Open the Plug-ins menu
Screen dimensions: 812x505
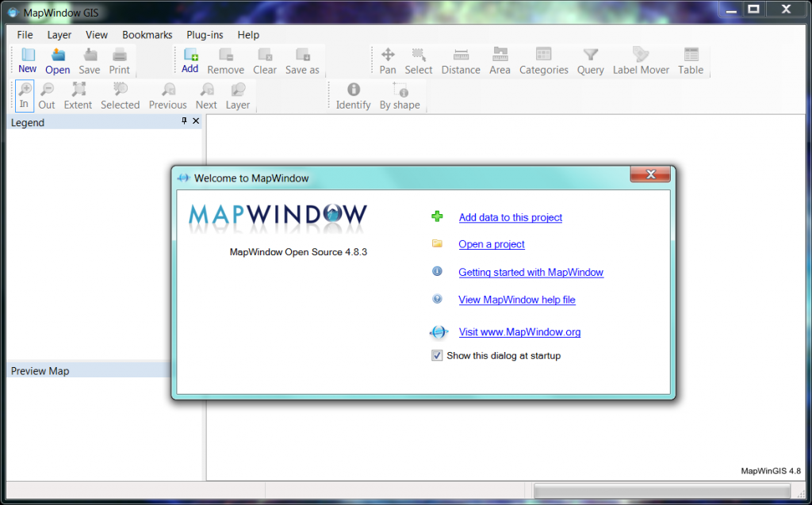pos(204,35)
